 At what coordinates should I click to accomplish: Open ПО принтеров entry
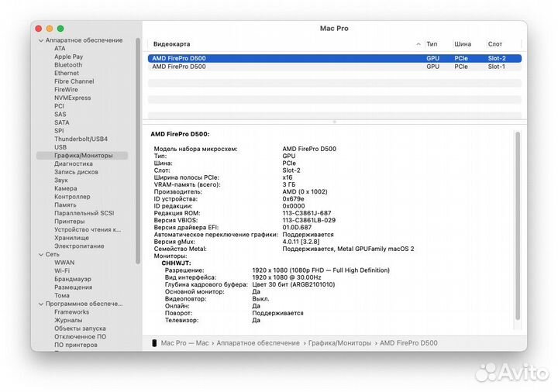click(x=76, y=345)
